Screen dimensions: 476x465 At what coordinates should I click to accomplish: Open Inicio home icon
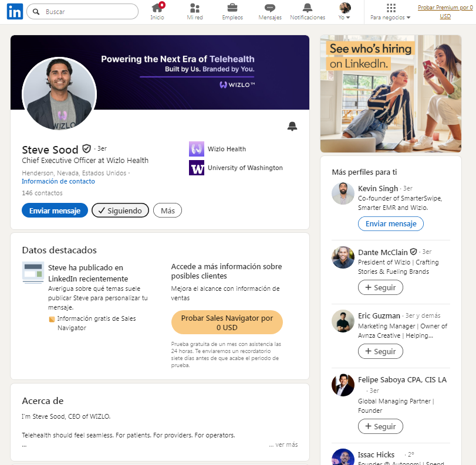[157, 11]
